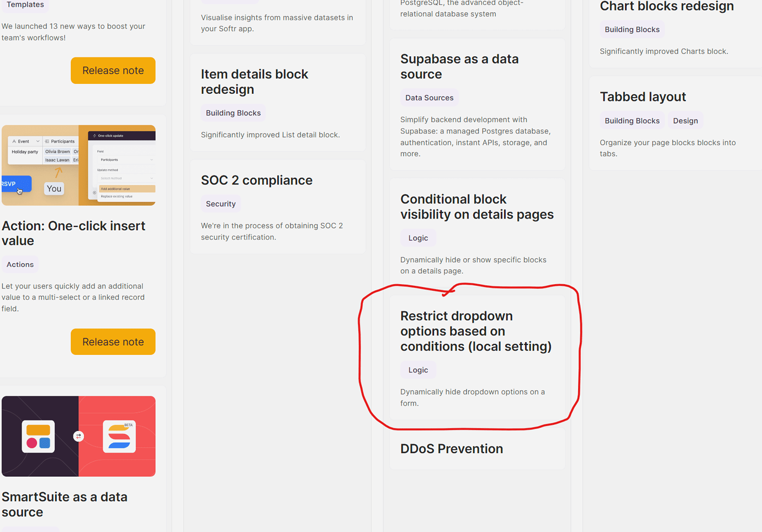Click the Olivia Brown participant chip

tap(57, 151)
